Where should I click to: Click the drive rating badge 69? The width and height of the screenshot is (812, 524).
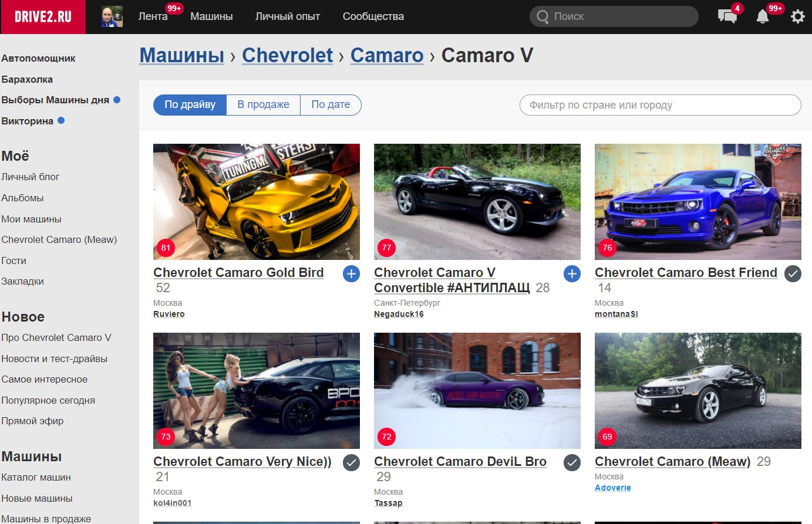click(607, 437)
